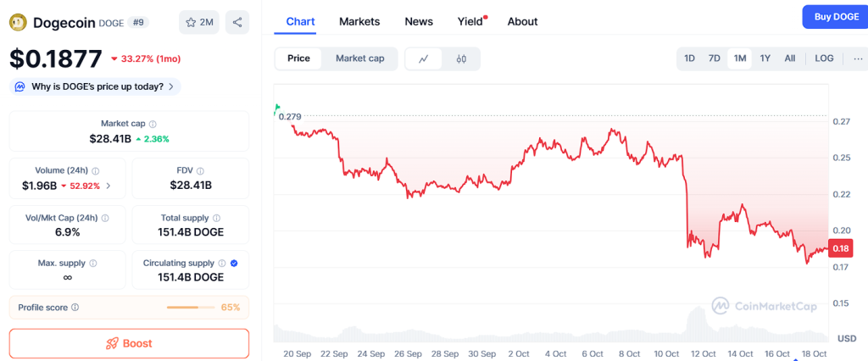
Task: Switch to candlestick chart icon
Action: (461, 58)
